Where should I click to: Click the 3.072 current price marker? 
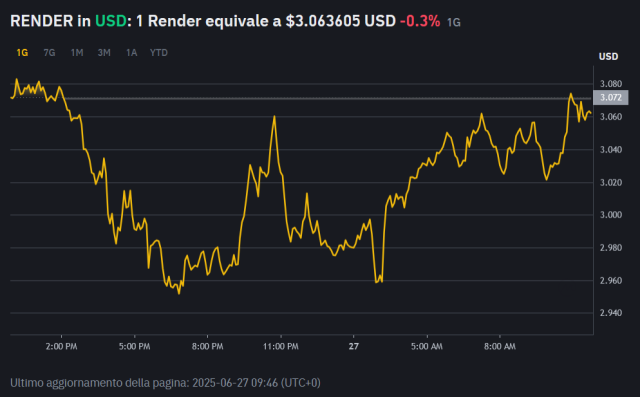[611, 98]
